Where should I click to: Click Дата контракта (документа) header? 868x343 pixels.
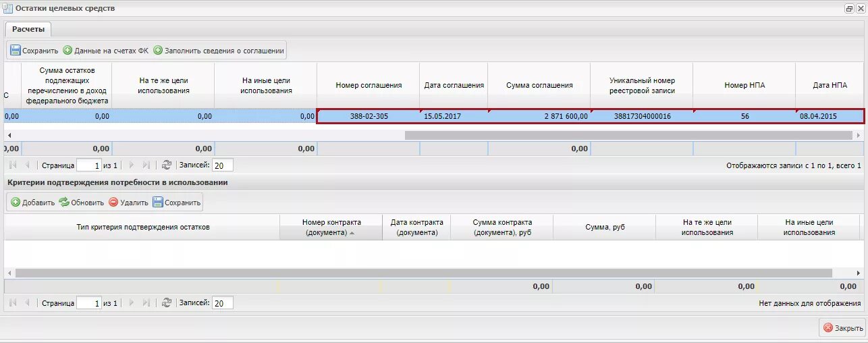pyautogui.click(x=416, y=227)
